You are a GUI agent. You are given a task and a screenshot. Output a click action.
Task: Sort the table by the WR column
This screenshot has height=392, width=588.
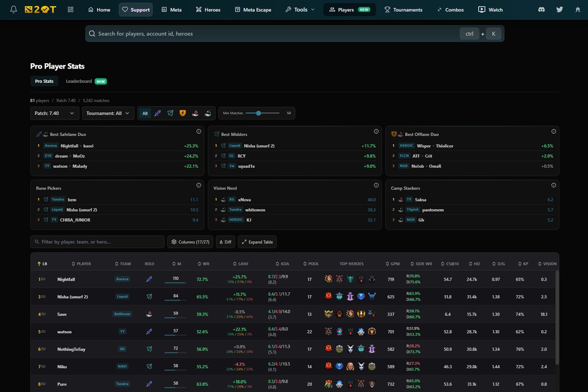point(203,264)
